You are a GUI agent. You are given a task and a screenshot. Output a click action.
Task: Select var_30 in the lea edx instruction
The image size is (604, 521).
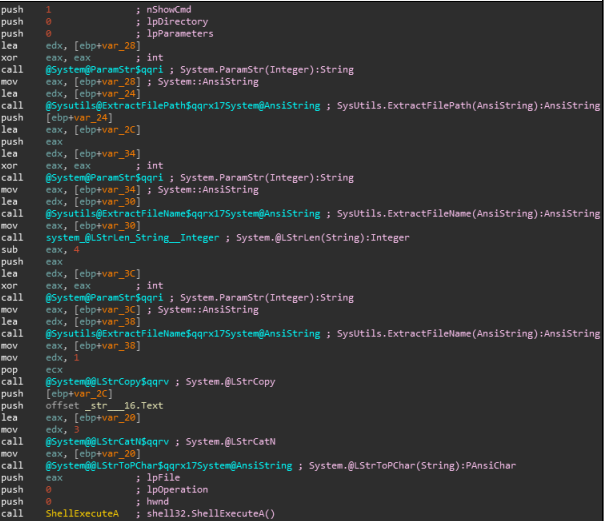coord(119,201)
